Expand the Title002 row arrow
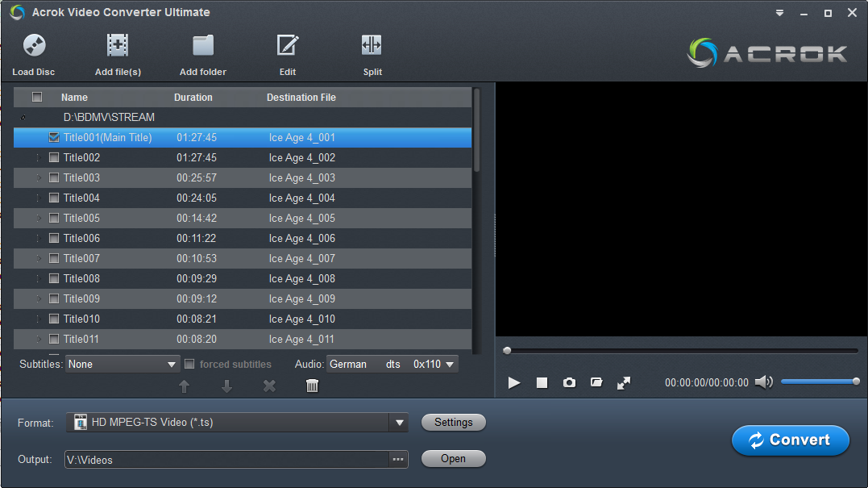The image size is (868, 488). pyautogui.click(x=38, y=158)
